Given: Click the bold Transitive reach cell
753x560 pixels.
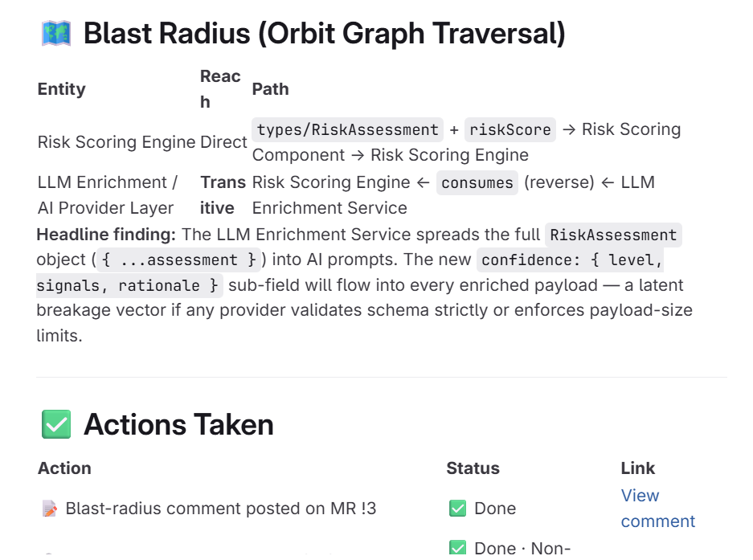Looking at the screenshot, I should tap(223, 195).
